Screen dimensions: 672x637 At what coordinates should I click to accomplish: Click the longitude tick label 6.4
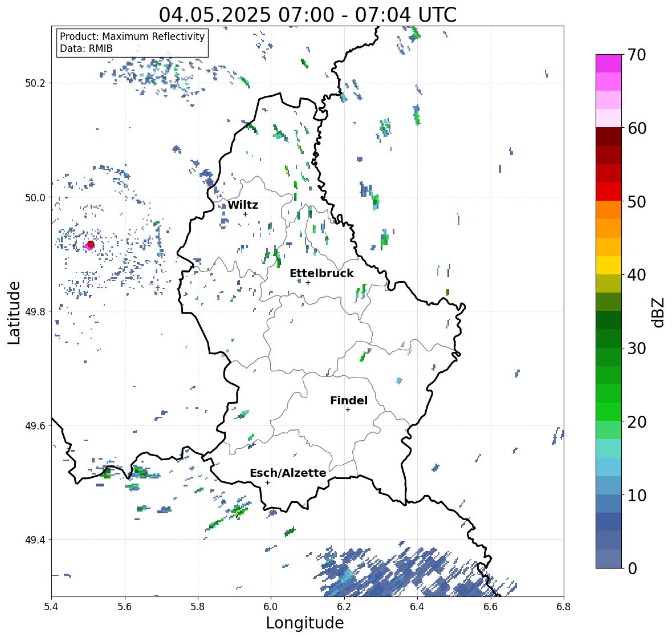pyautogui.click(x=417, y=607)
